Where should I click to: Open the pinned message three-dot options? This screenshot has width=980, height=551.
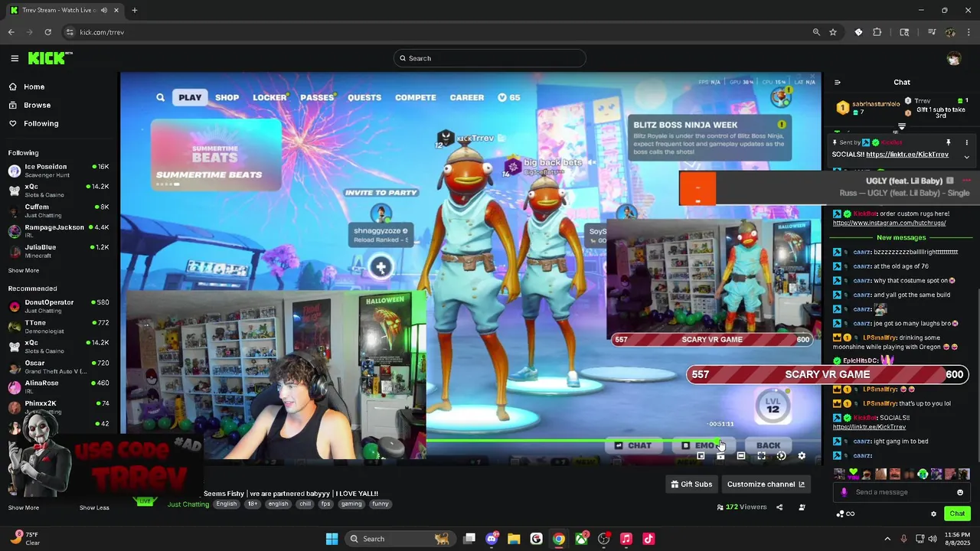tap(966, 142)
